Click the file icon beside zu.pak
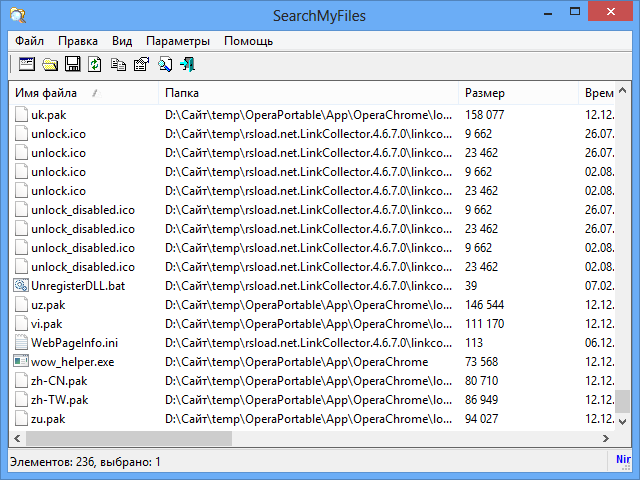The image size is (640, 480). (21, 419)
